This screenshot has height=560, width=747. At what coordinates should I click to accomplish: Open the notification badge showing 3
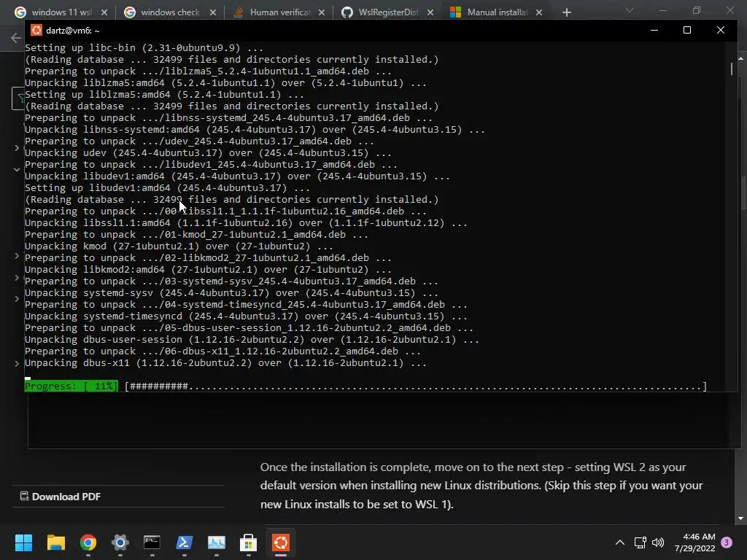(x=727, y=542)
